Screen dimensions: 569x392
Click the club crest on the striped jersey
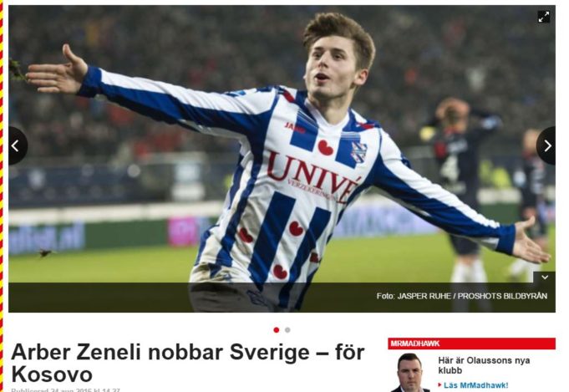pyautogui.click(x=359, y=152)
